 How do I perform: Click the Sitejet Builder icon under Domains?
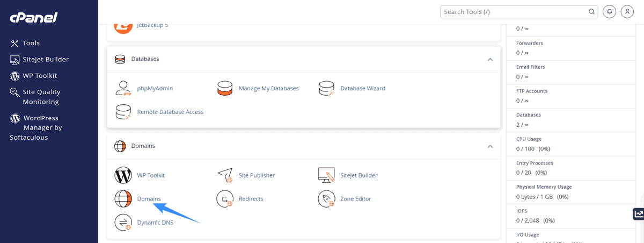click(326, 175)
